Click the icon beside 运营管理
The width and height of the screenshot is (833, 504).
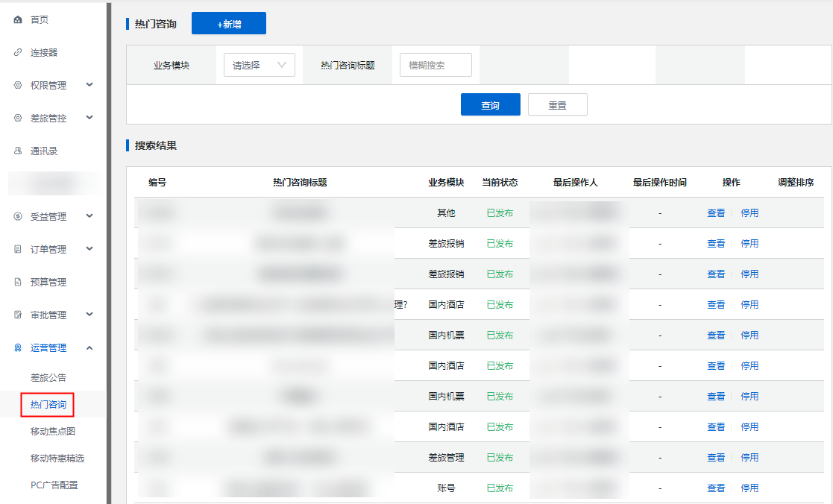pos(18,348)
